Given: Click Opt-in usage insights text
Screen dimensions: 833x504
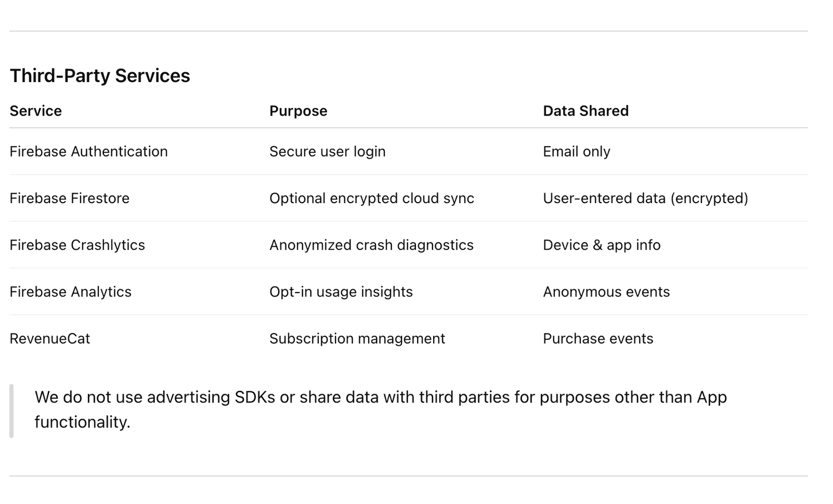Looking at the screenshot, I should [341, 292].
